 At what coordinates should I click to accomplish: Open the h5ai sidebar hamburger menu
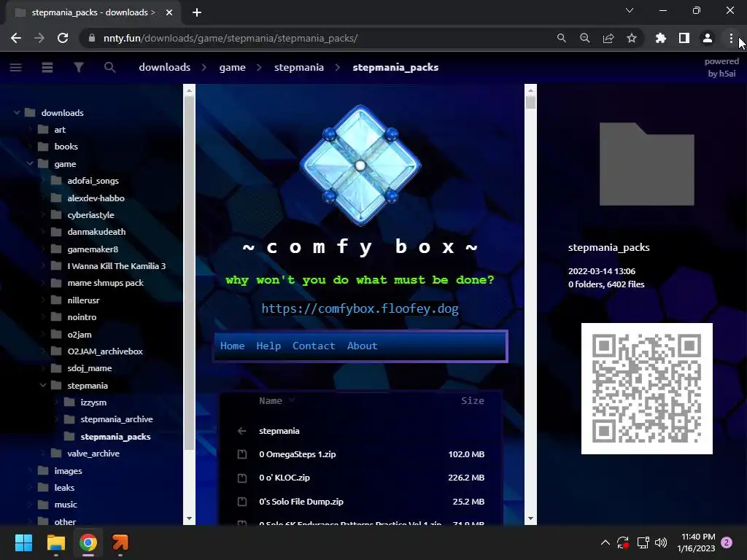pyautogui.click(x=16, y=67)
